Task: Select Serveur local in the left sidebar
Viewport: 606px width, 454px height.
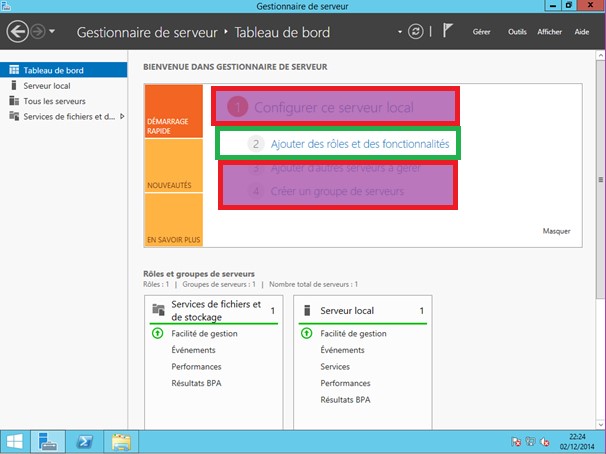Action: tap(46, 86)
